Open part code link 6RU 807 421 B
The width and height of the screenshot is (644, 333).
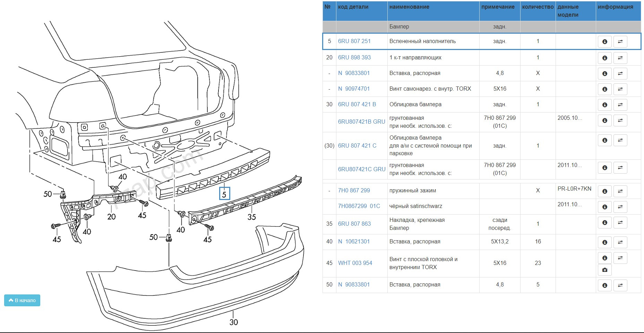(357, 104)
